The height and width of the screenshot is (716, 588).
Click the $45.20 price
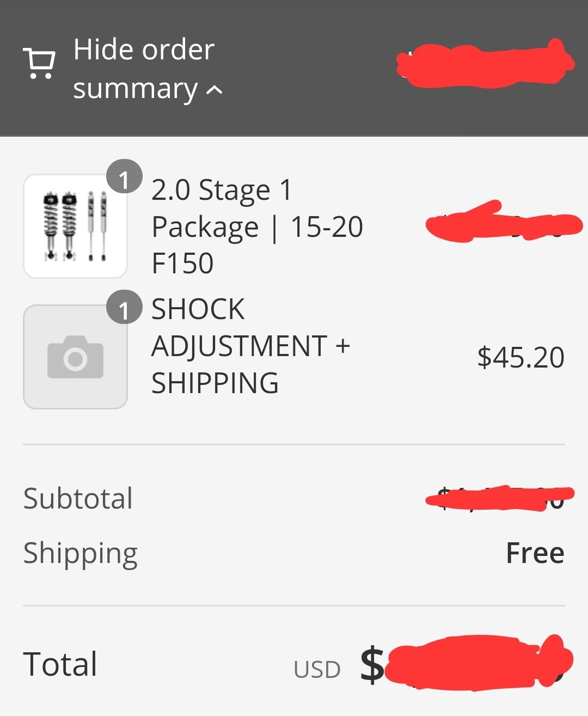coord(520,357)
